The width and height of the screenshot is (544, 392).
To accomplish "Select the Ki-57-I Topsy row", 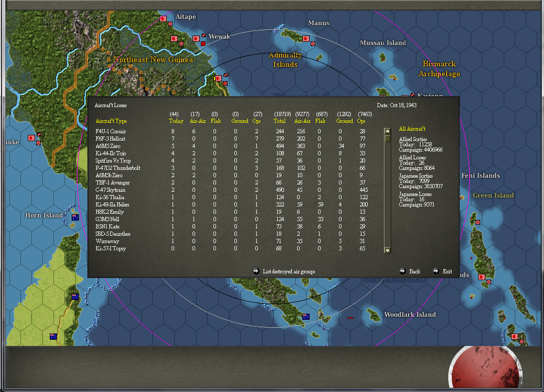I will [231, 248].
